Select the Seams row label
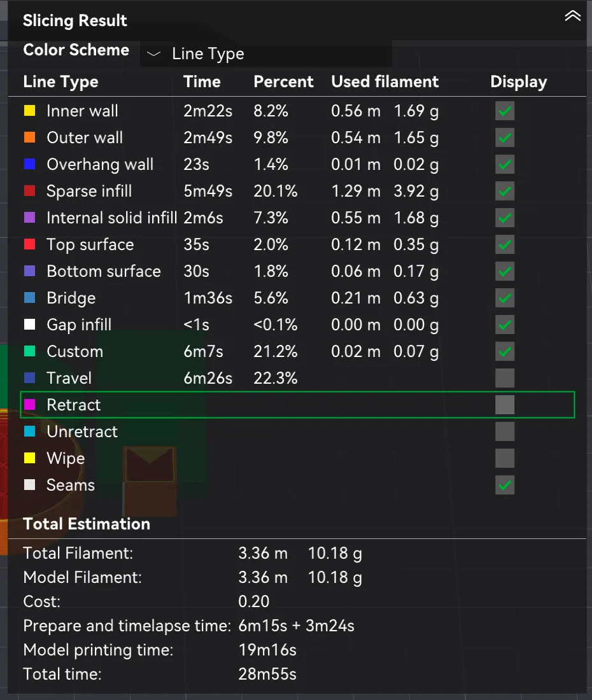 pos(71,486)
